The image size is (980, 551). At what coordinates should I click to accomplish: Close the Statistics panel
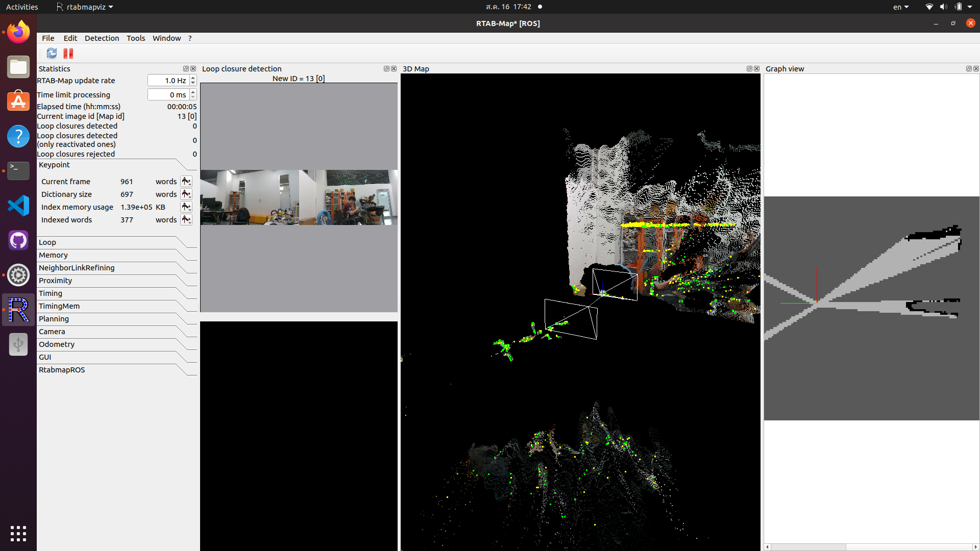[x=193, y=69]
